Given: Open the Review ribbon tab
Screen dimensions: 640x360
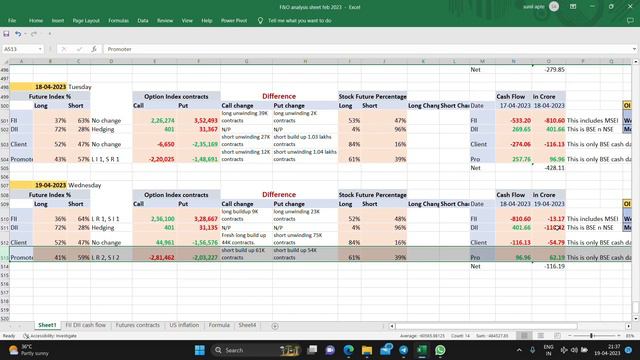Looking at the screenshot, I should [x=165, y=20].
